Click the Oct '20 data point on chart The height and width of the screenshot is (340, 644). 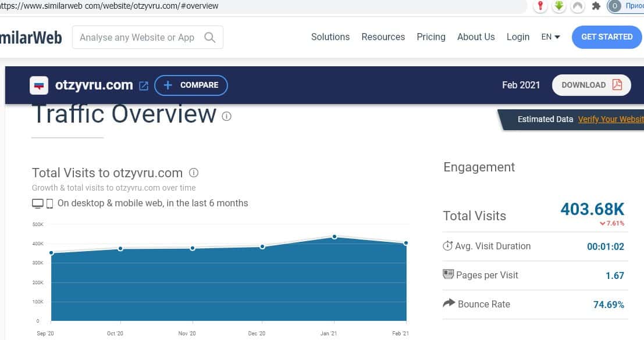point(120,249)
